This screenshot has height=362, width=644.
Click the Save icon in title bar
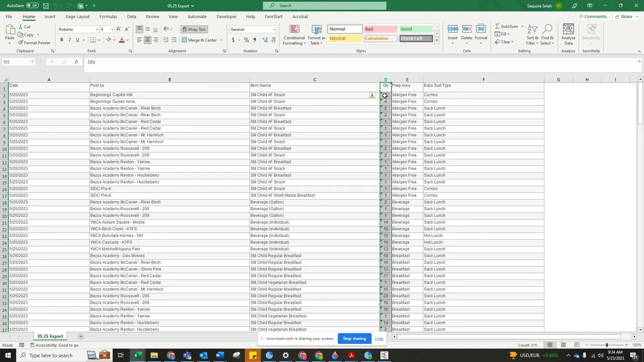point(46,6)
